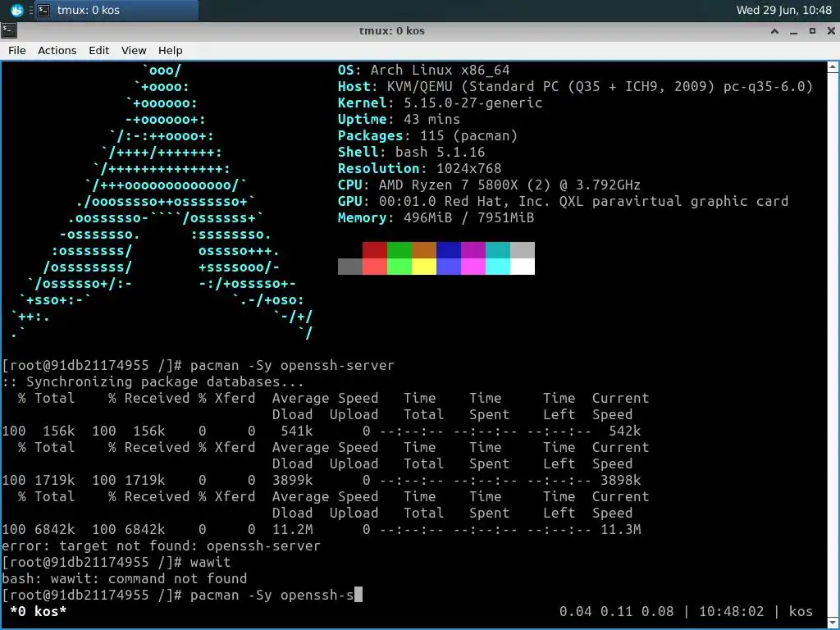
Task: Open the File menu
Action: click(16, 50)
